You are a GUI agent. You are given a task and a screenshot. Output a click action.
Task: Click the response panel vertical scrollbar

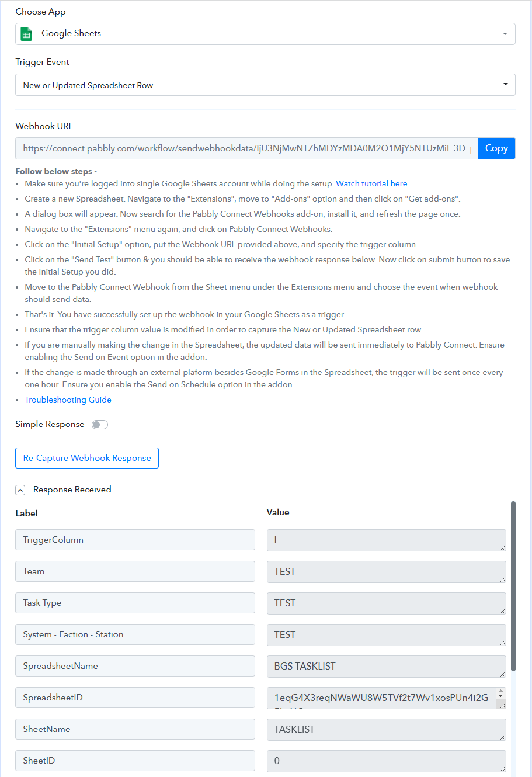tap(513, 585)
